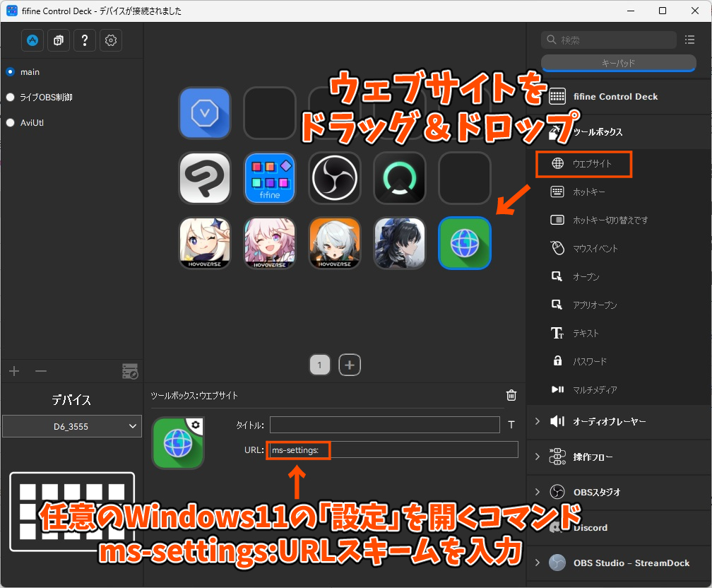712x588 pixels.
Task: Expand the OBSスタジオ section
Action: 538,492
